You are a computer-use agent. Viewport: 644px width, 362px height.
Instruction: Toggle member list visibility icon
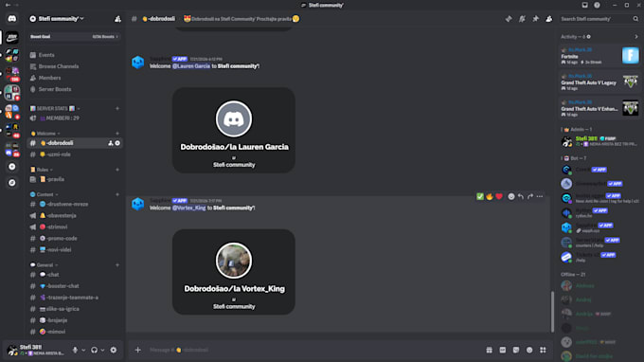(x=549, y=19)
